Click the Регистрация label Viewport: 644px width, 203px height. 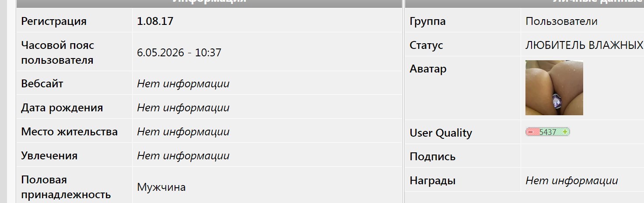[x=54, y=21]
